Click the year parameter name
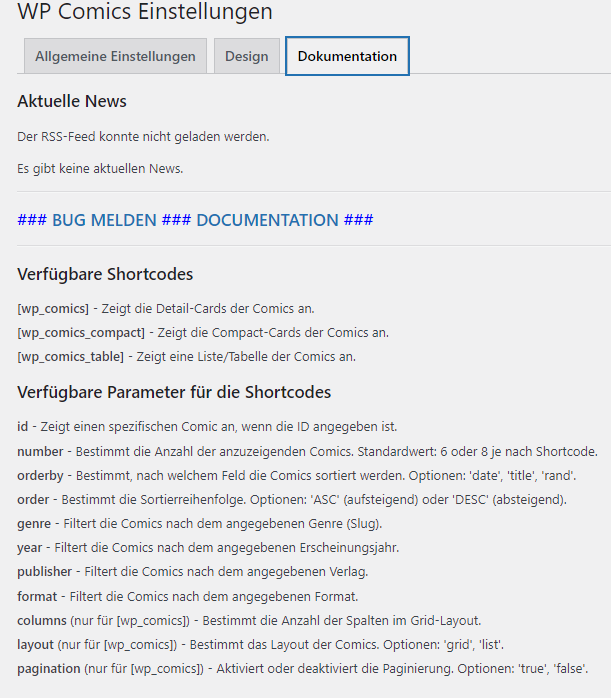Image resolution: width=611 pixels, height=698 pixels. pos(29,548)
